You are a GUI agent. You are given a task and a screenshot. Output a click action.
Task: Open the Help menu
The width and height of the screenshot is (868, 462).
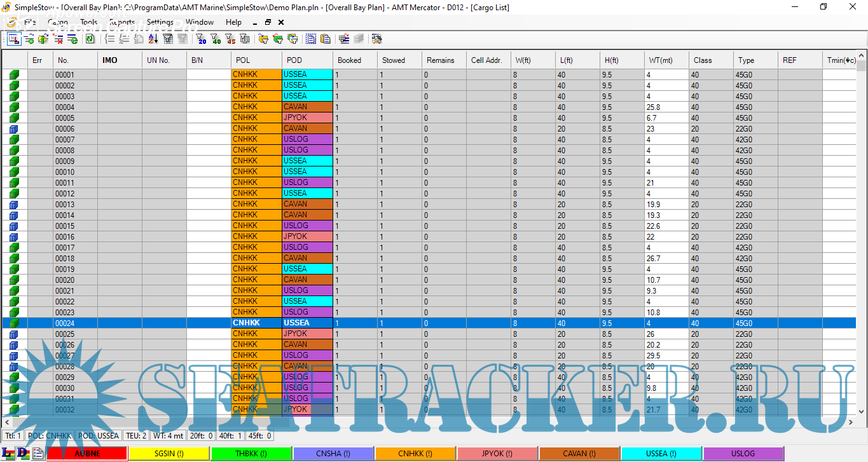click(233, 22)
